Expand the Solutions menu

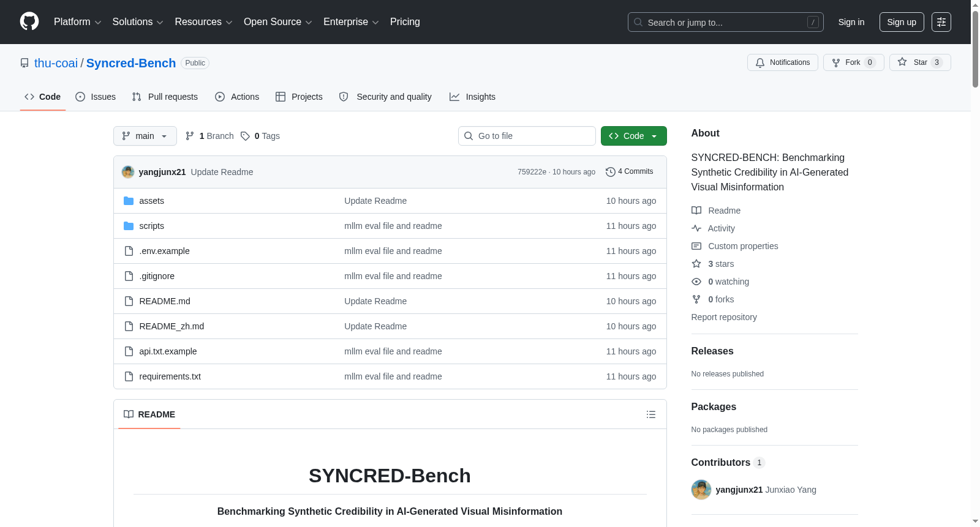(x=138, y=22)
